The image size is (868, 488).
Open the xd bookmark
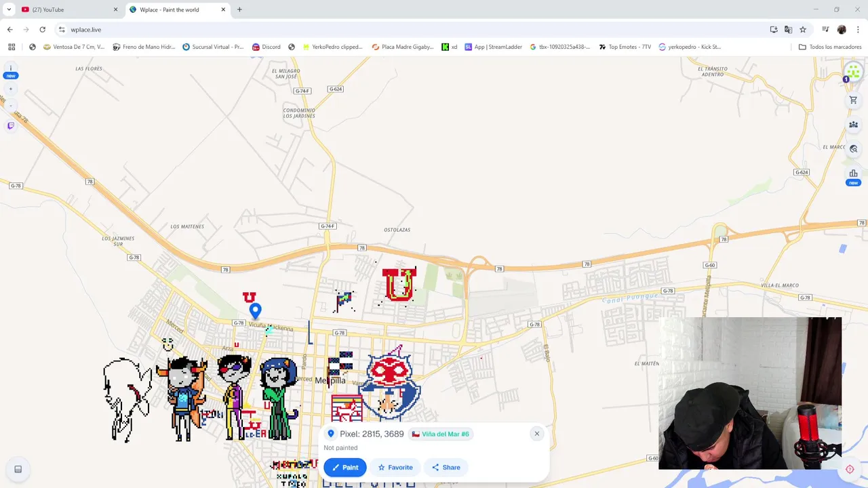tap(449, 47)
